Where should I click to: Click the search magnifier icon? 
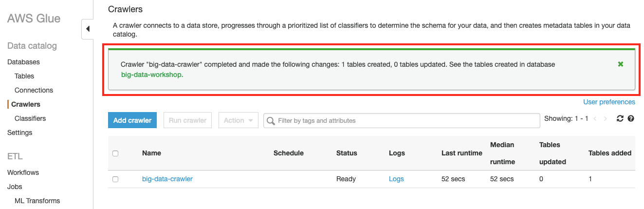pos(271,120)
